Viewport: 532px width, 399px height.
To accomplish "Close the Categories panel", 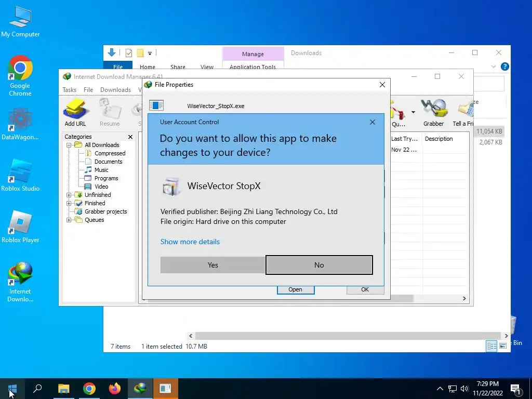I will pos(130,137).
